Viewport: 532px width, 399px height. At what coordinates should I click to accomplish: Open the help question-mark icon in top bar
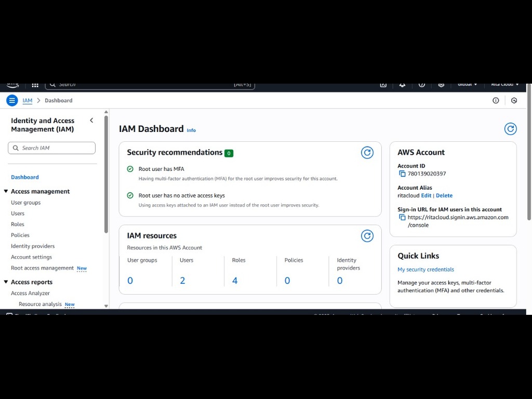[x=422, y=85]
